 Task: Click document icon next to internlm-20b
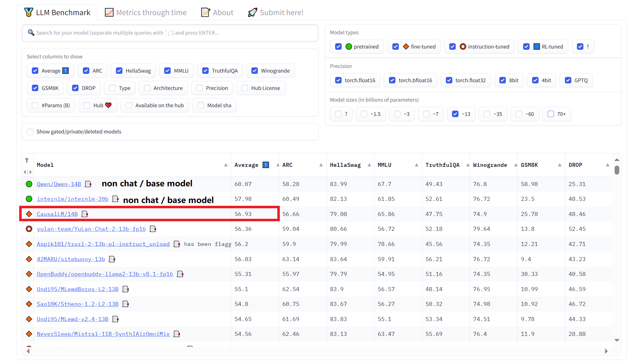click(115, 199)
